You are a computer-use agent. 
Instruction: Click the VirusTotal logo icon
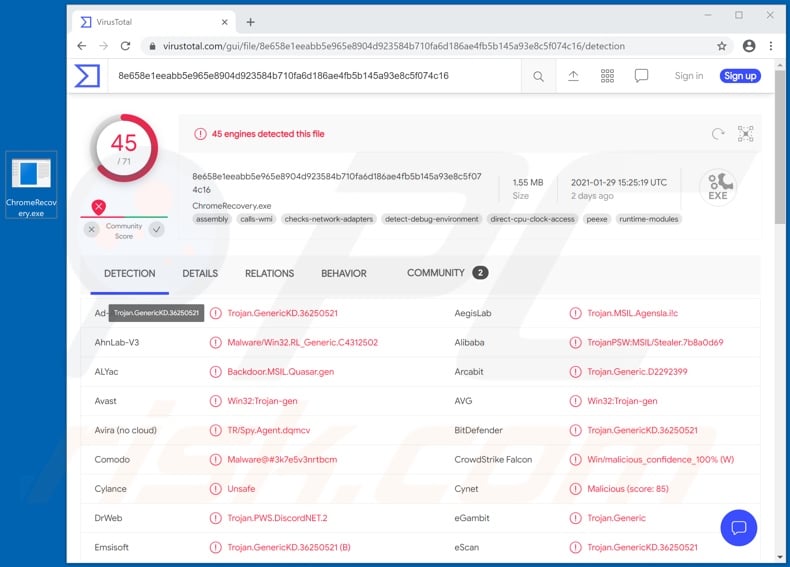pos(87,76)
